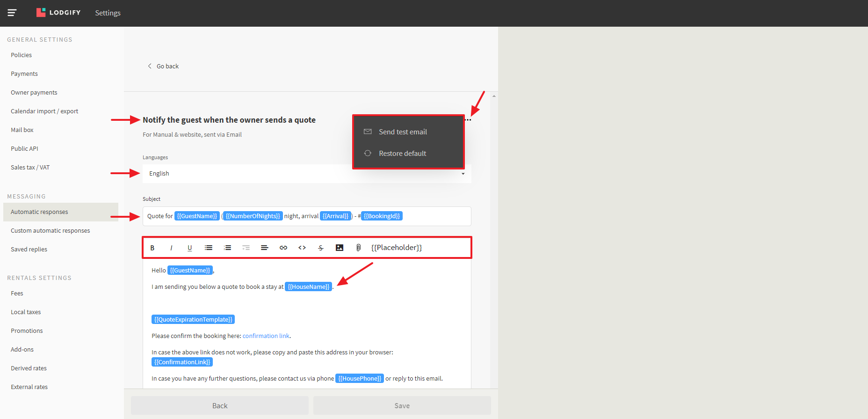Screen dimensions: 868x419
Task: Open Sales tax / VAT settings
Action: [30, 167]
